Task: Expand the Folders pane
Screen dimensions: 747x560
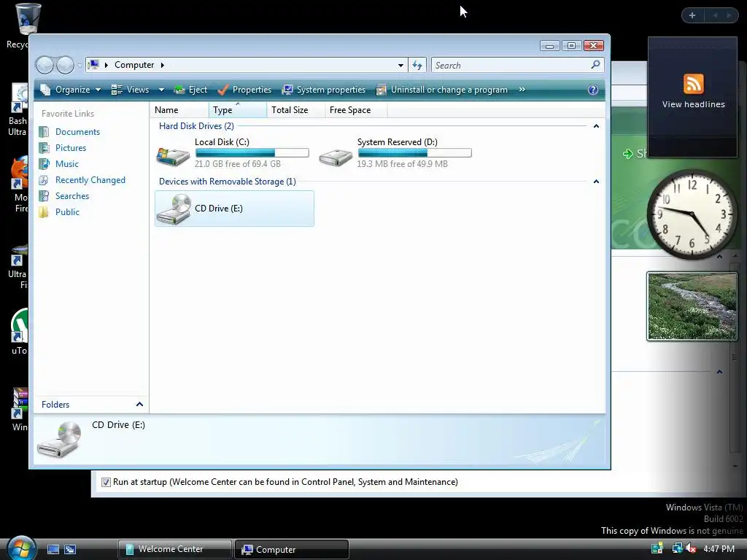Action: pos(139,404)
